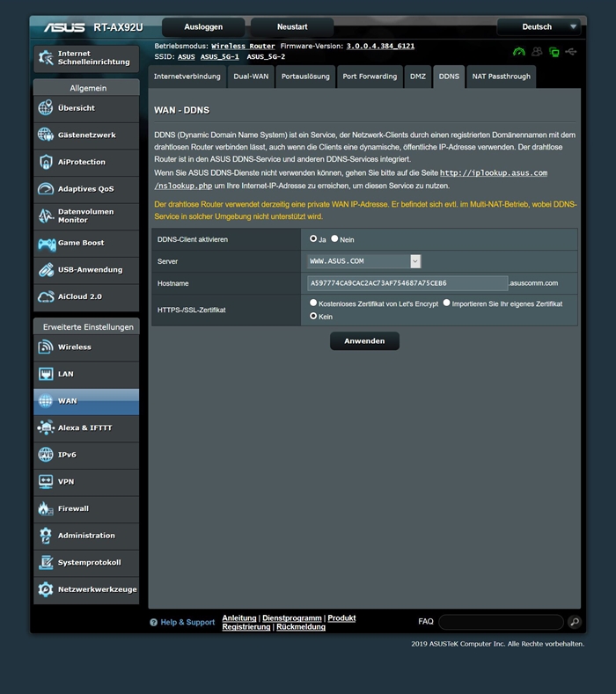Click the Systemprotokoll icon
The image size is (616, 694).
pos(46,563)
